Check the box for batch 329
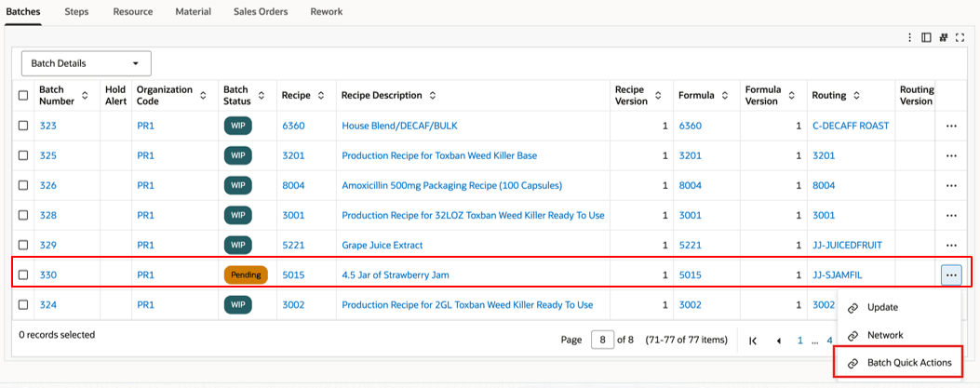The image size is (980, 388). click(23, 245)
